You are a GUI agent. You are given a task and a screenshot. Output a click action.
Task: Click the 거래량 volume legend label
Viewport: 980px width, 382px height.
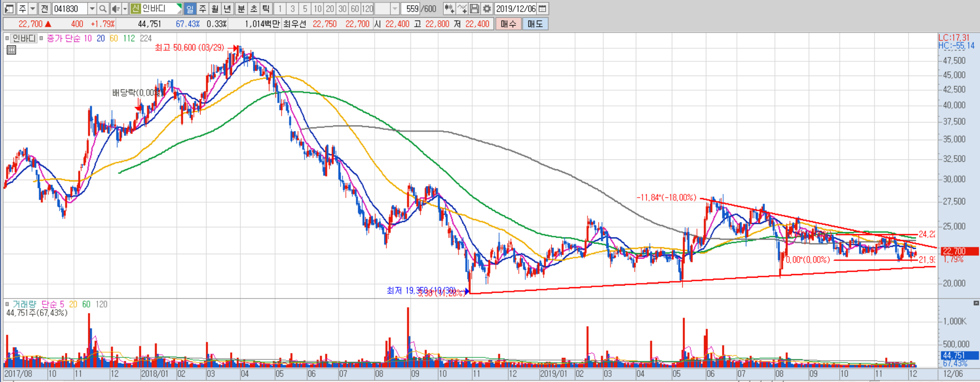coord(24,304)
